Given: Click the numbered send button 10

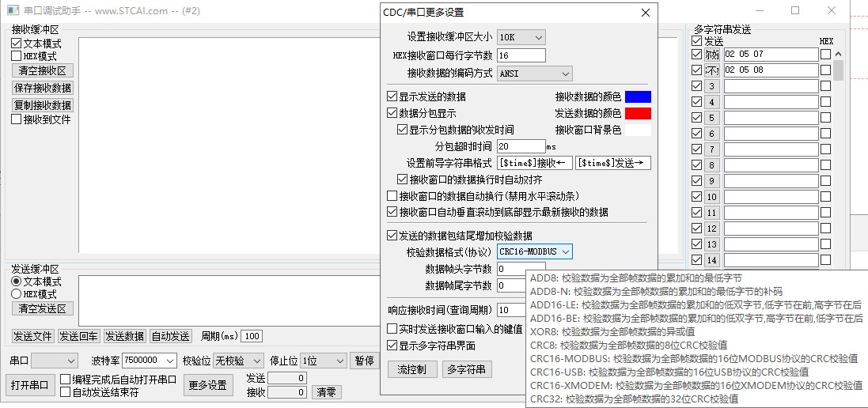Looking at the screenshot, I should point(712,197).
